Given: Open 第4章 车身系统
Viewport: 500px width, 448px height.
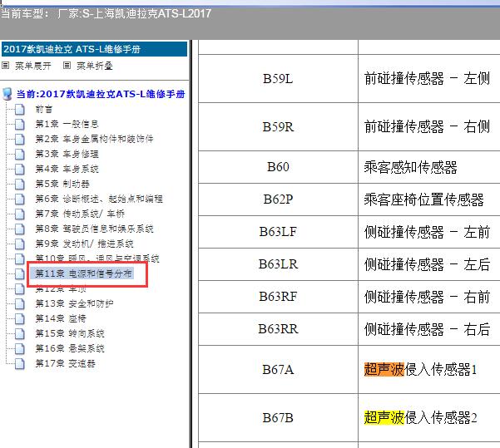Looking at the screenshot, I should pos(67,170).
